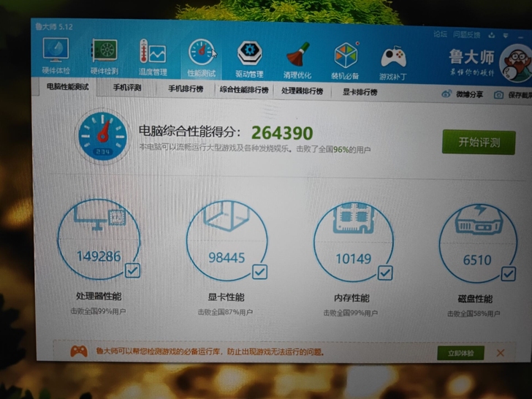Open the 问题反馈 feedback link
532x399 pixels.
466,34
